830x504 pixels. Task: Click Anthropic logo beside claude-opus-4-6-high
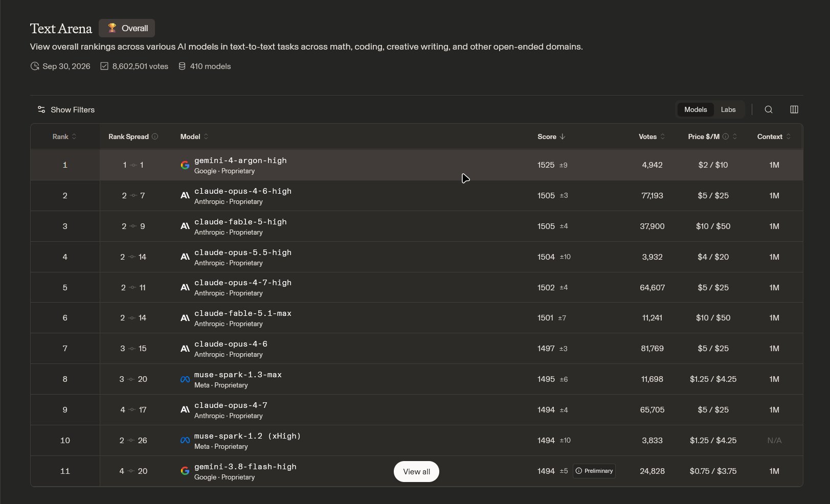coord(185,196)
